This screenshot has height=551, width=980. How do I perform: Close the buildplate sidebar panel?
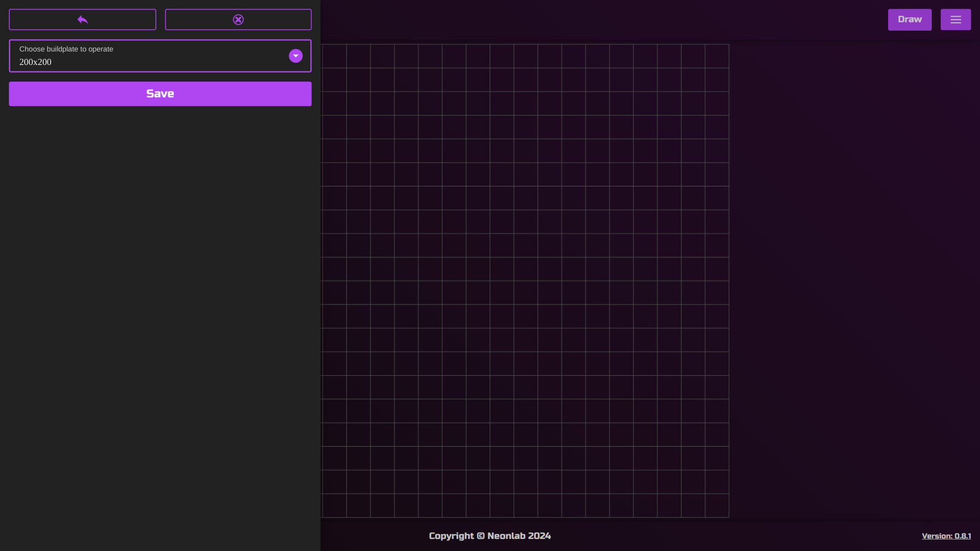point(238,19)
